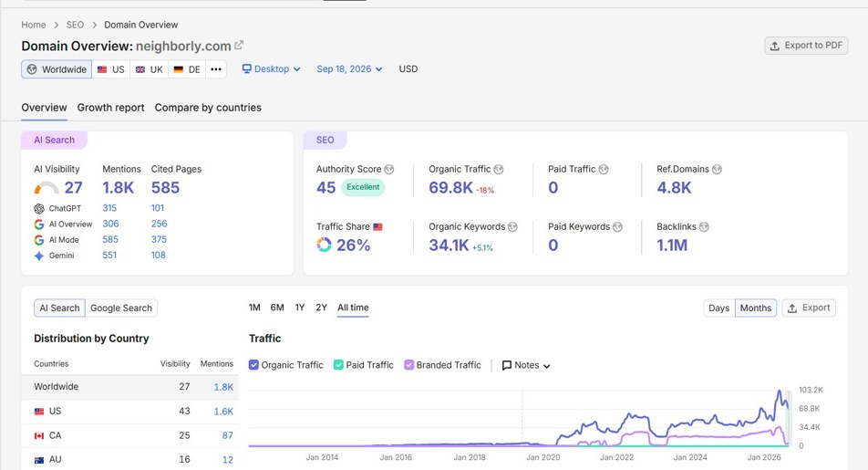Image resolution: width=868 pixels, height=470 pixels.
Task: Click the AI Mode Google icon
Action: (x=38, y=240)
